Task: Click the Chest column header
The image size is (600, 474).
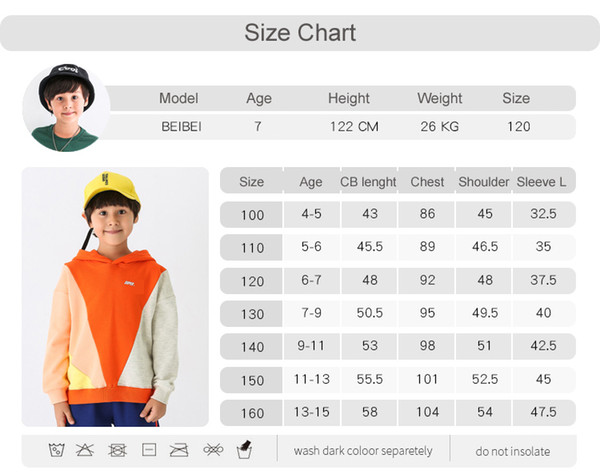Action: (x=427, y=182)
